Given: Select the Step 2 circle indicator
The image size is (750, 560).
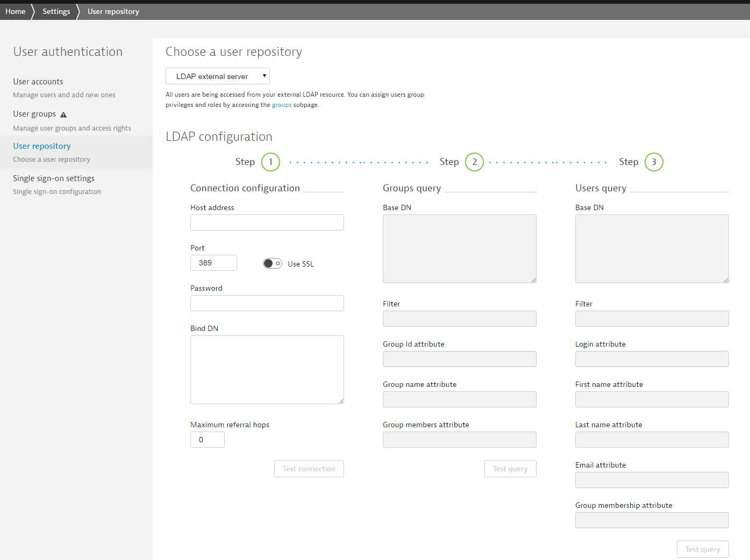Looking at the screenshot, I should pyautogui.click(x=475, y=162).
